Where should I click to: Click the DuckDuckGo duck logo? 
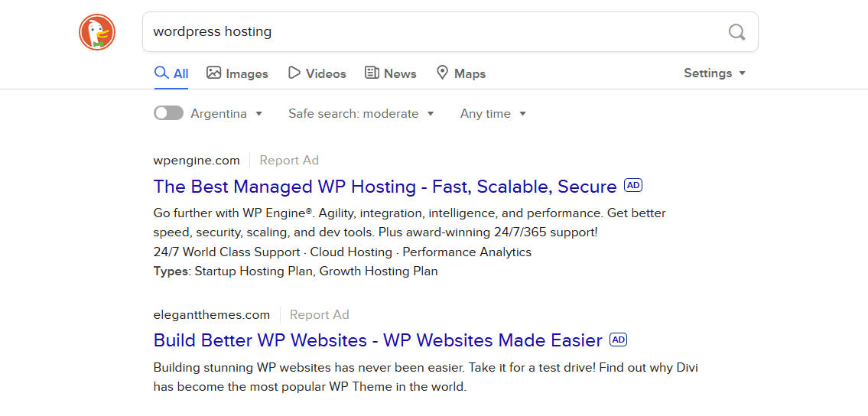pos(97,32)
